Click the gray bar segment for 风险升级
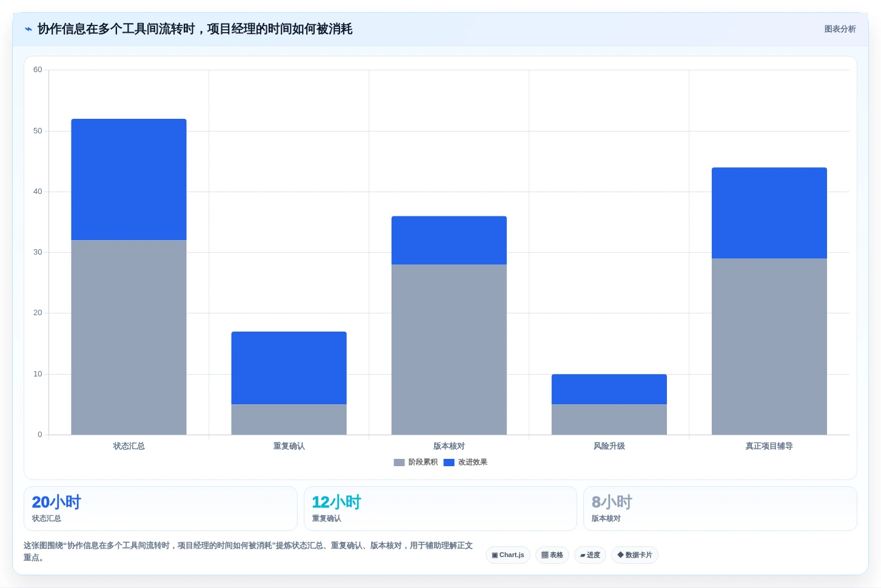Image resolution: width=881 pixels, height=588 pixels. click(x=609, y=419)
